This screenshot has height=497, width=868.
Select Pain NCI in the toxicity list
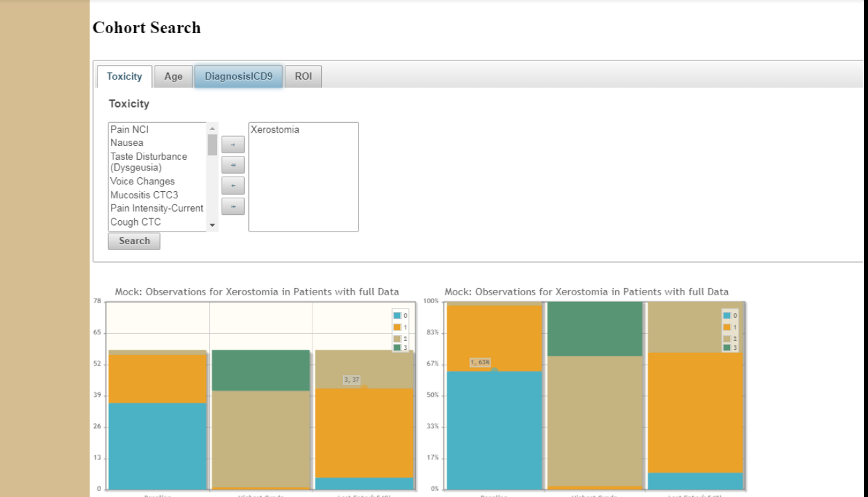129,130
